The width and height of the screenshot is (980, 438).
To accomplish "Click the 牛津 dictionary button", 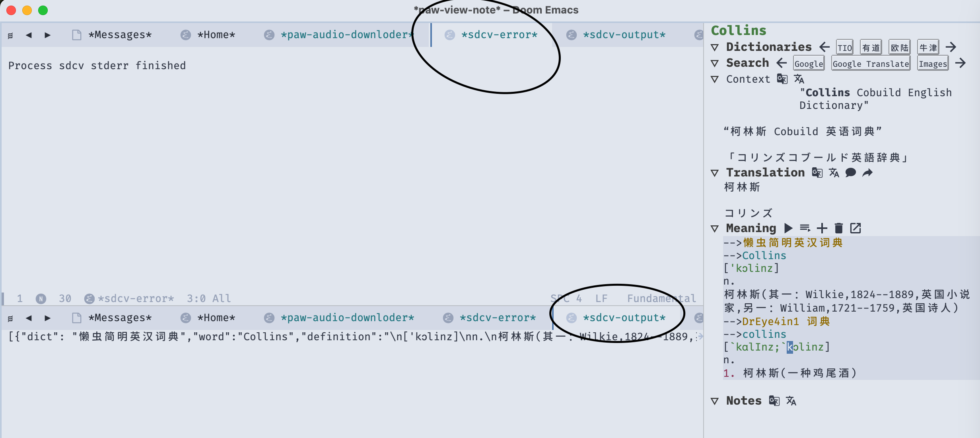I will pyautogui.click(x=928, y=48).
